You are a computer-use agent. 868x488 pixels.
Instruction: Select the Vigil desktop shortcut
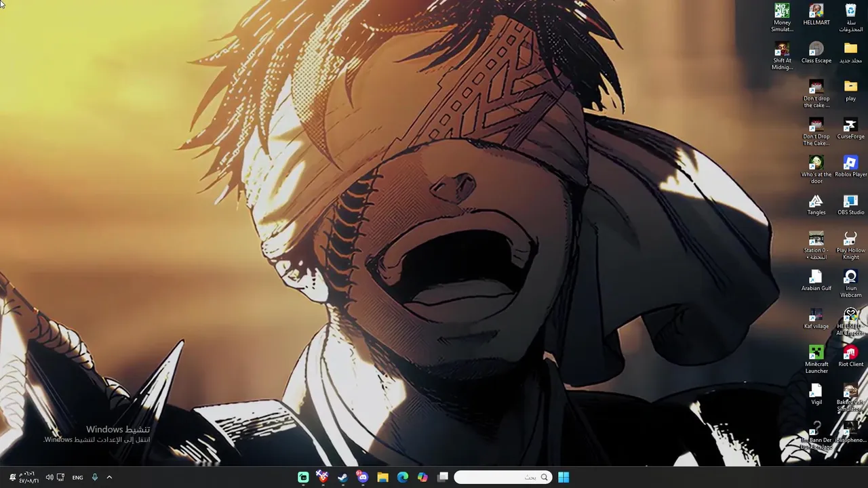click(816, 394)
